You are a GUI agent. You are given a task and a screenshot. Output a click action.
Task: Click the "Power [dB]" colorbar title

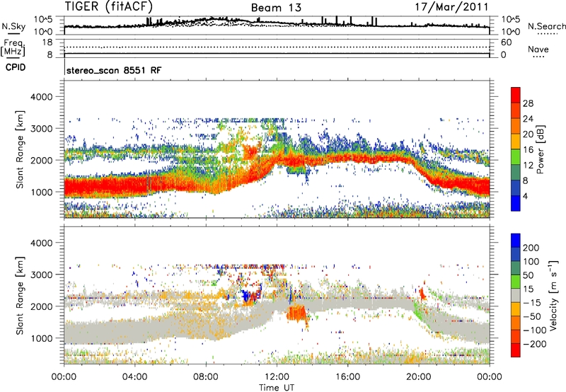coord(541,150)
